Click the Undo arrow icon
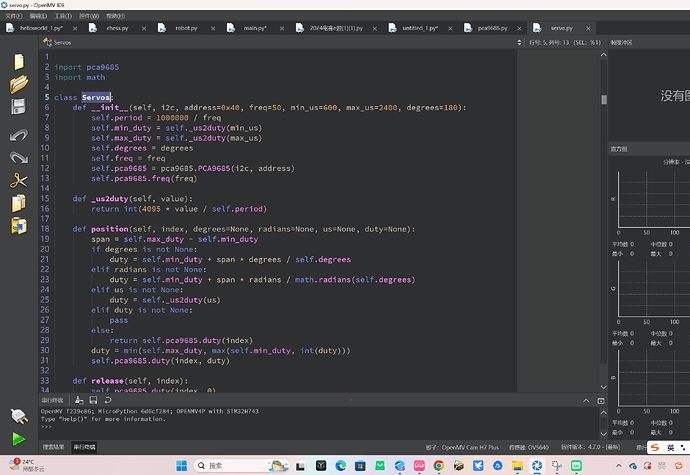The height and width of the screenshot is (475, 690). pos(18,135)
